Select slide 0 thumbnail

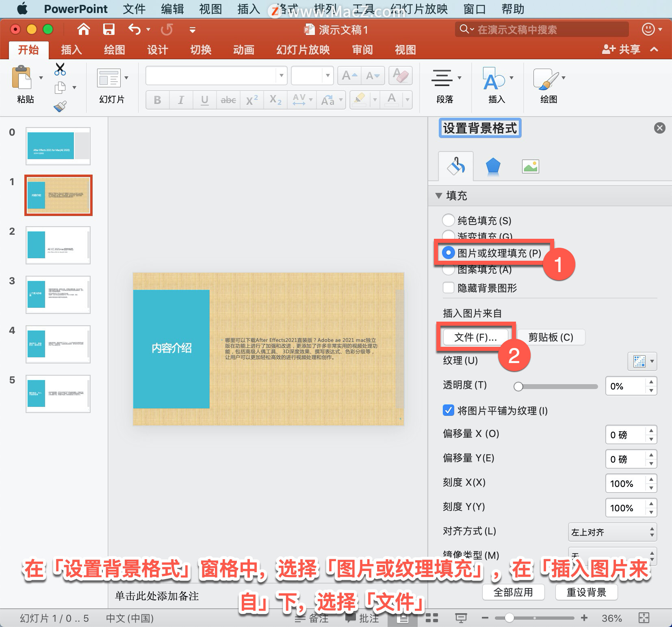click(x=58, y=146)
